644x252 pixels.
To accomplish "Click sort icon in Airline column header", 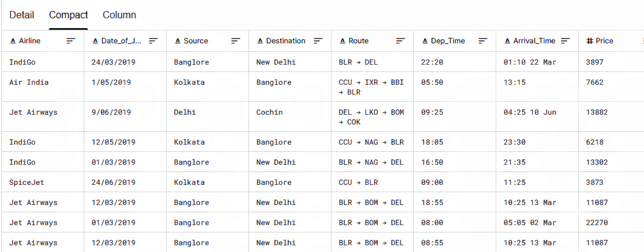I will pyautogui.click(x=71, y=41).
